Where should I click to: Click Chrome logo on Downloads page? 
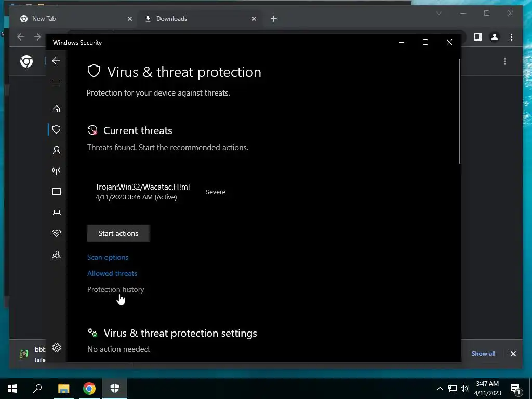point(26,61)
